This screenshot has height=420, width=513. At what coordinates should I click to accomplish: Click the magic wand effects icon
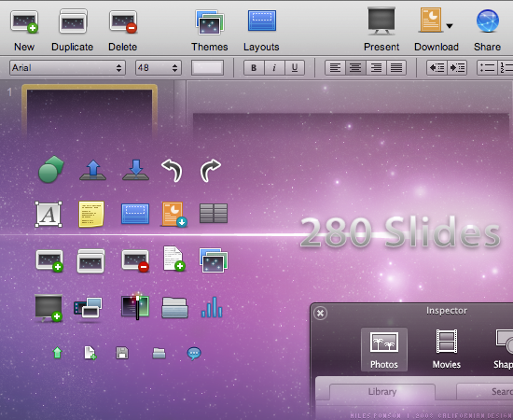pos(135,306)
